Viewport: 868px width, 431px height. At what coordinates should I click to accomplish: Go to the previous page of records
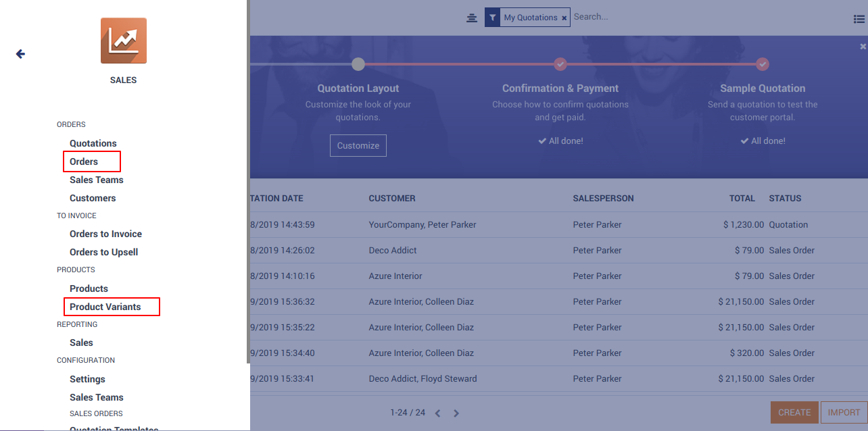(437, 413)
